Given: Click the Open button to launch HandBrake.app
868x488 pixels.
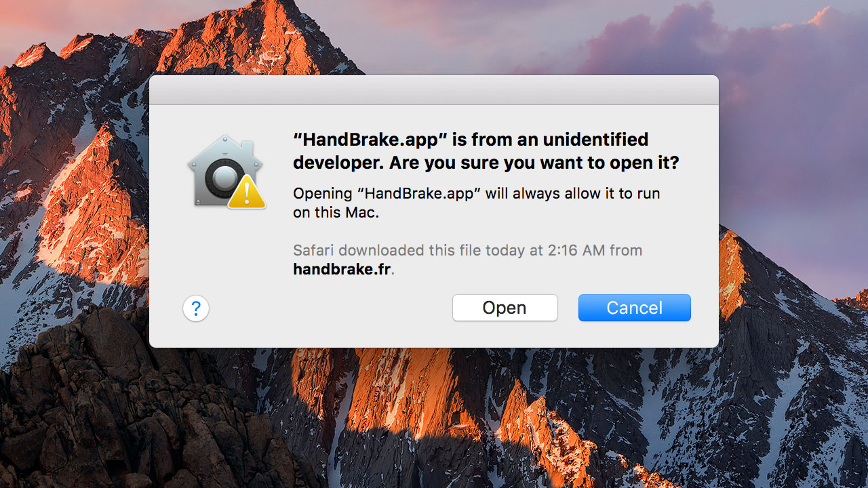Looking at the screenshot, I should click(x=505, y=308).
